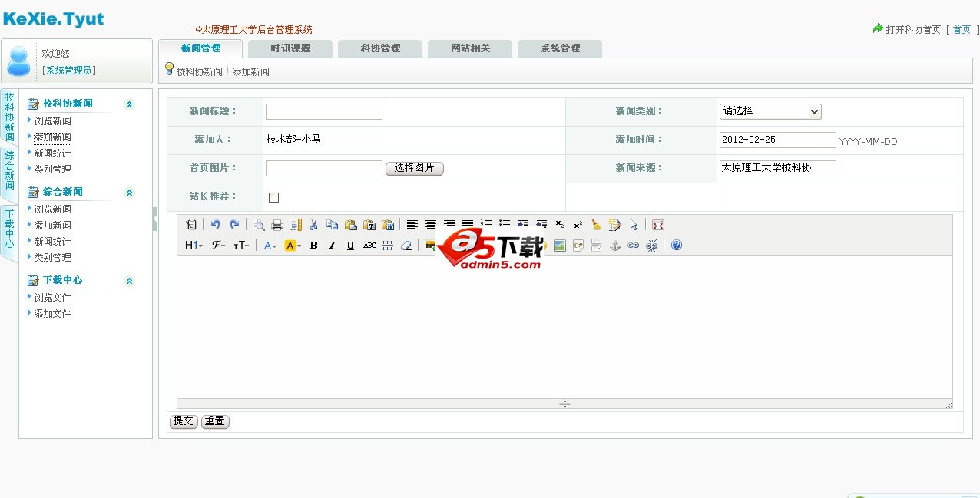The height and width of the screenshot is (498, 980).
Task: Click the 选择图片 button
Action: point(415,168)
